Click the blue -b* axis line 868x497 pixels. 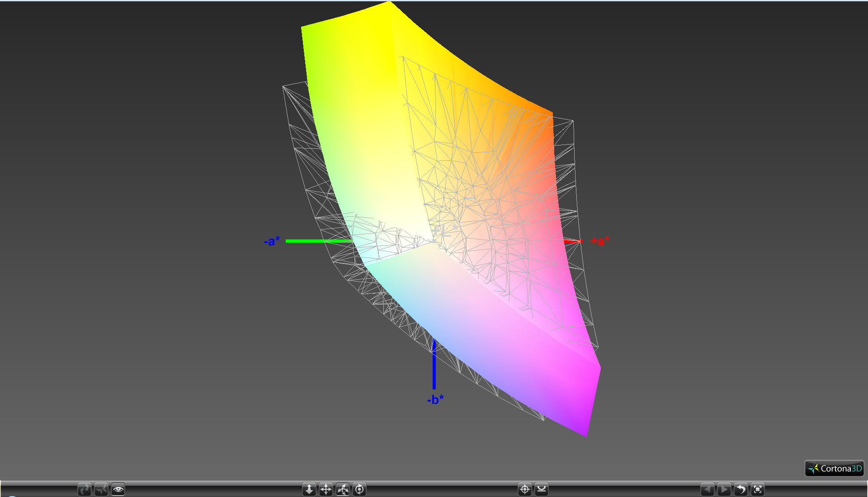tap(434, 368)
